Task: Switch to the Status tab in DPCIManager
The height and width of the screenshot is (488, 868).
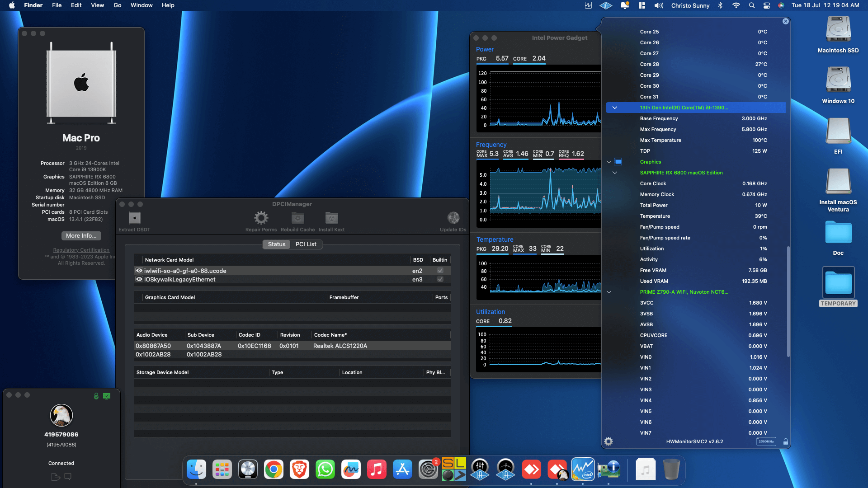Action: [x=276, y=244]
